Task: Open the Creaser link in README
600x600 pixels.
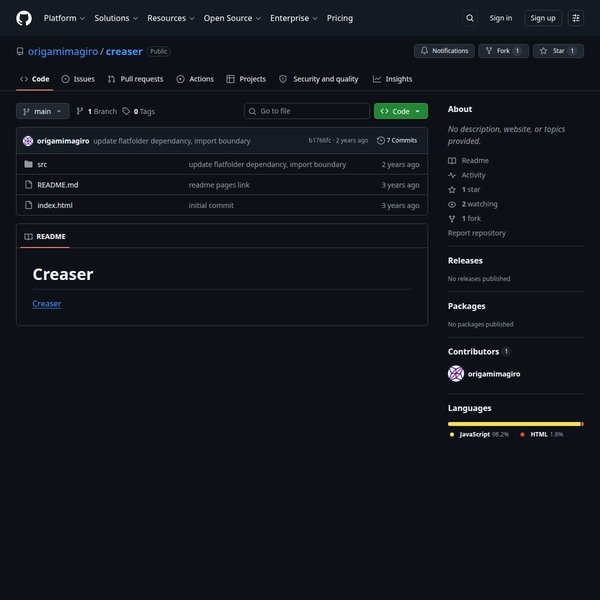Action: pyautogui.click(x=47, y=303)
